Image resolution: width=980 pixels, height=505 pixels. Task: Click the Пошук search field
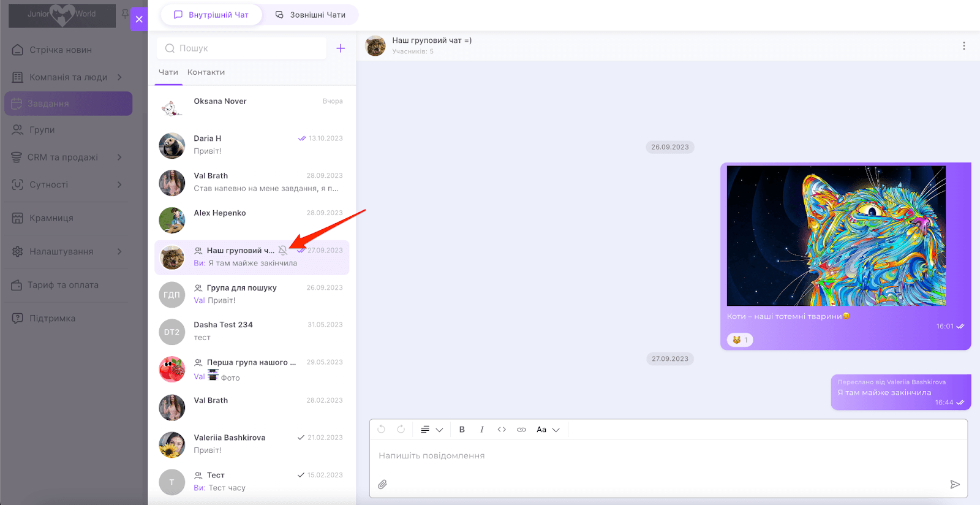click(242, 48)
